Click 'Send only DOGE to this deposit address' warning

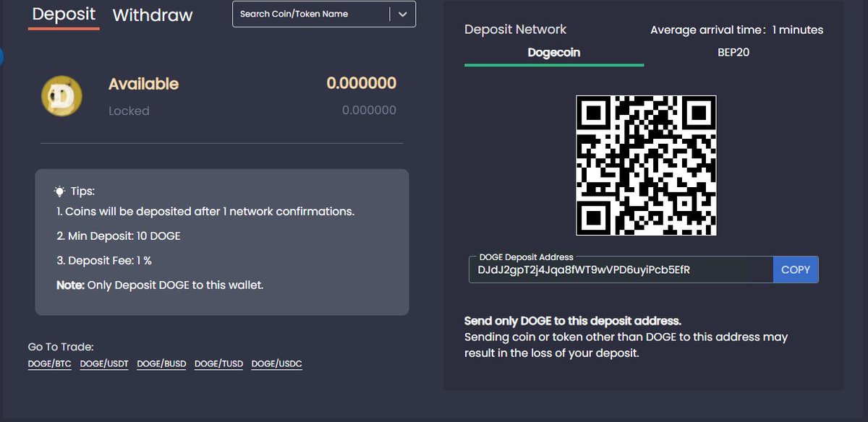coord(573,321)
